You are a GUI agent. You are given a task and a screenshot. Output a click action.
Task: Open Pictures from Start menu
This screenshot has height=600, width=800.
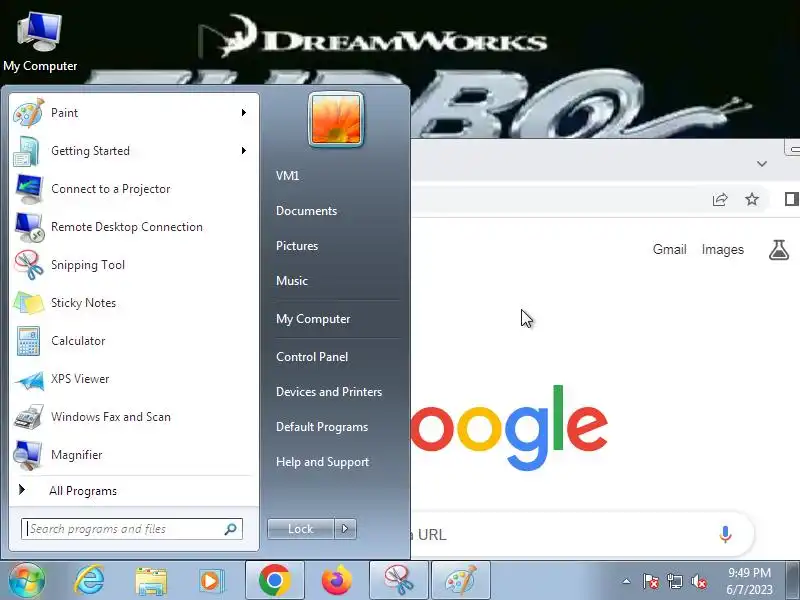coord(297,246)
